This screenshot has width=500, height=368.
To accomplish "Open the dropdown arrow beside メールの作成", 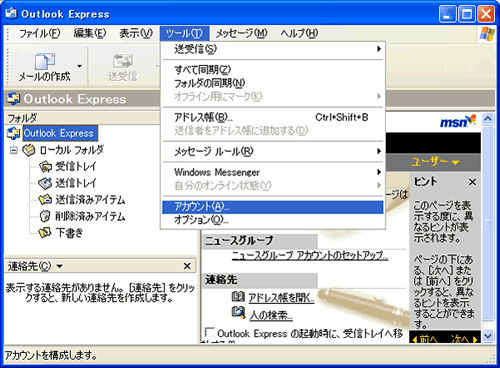I will pyautogui.click(x=79, y=66).
